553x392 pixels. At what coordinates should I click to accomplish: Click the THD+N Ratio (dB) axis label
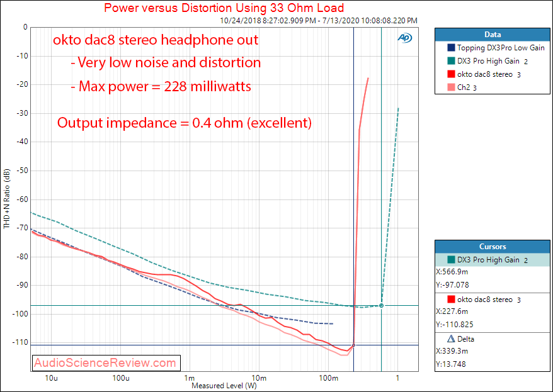7,199
